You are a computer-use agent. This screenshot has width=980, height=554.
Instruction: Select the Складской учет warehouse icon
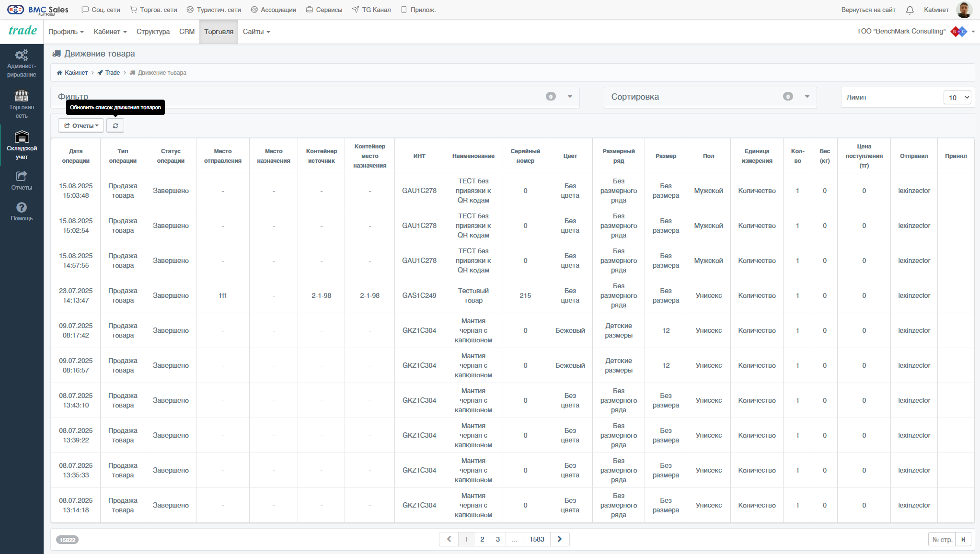click(x=22, y=137)
